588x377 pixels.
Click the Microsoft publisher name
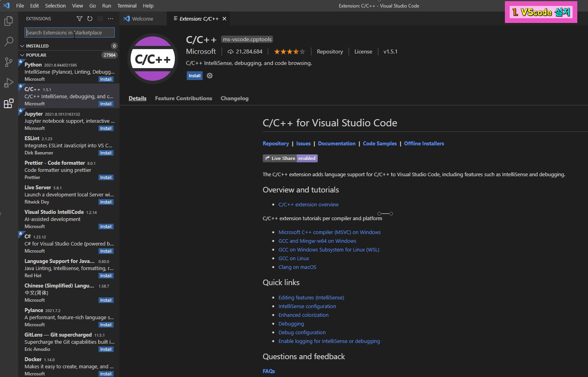click(x=201, y=51)
